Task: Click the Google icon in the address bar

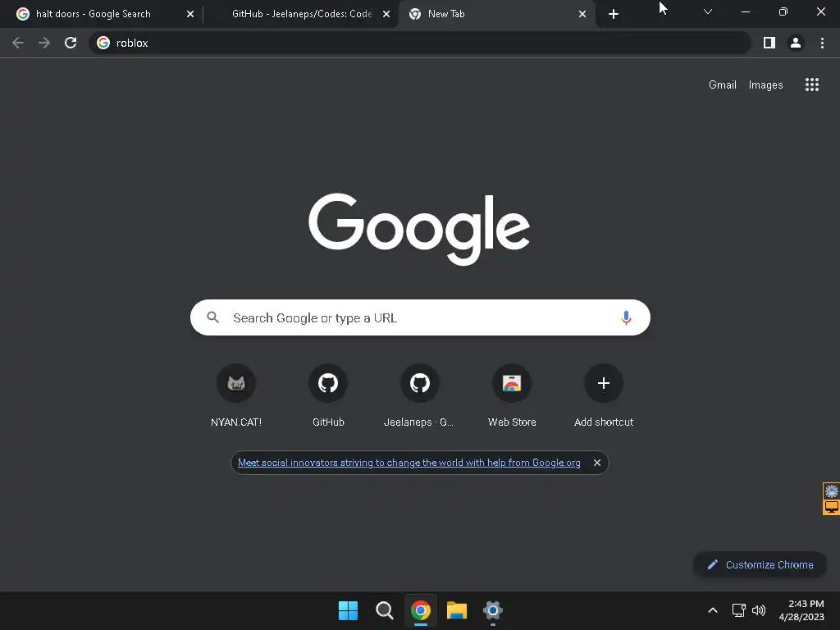Action: [103, 43]
